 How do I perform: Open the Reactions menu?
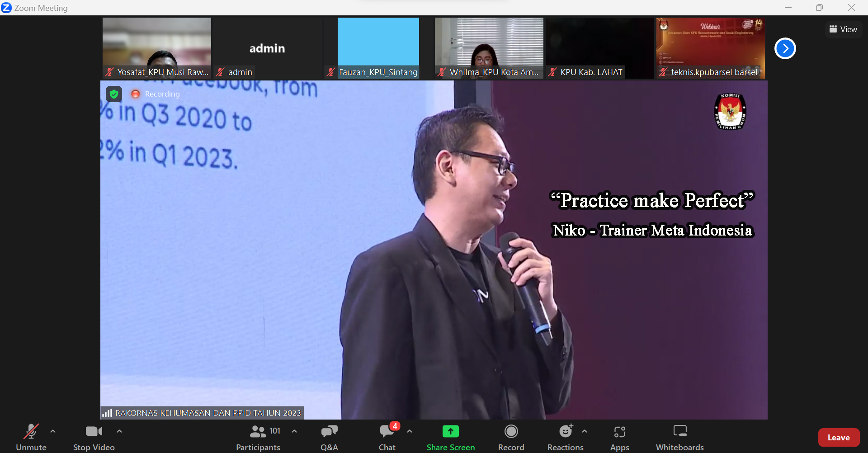pyautogui.click(x=565, y=437)
